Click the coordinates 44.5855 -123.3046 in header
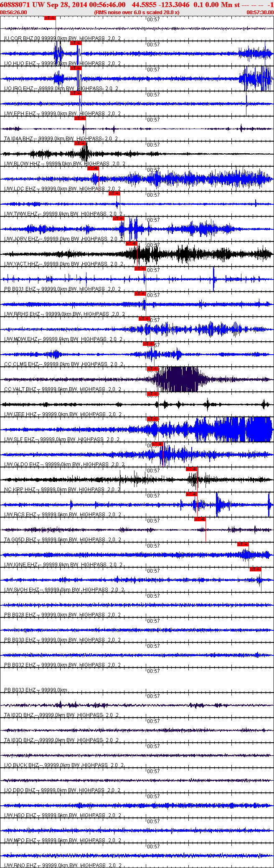The image size is (274, 868). tap(160, 5)
